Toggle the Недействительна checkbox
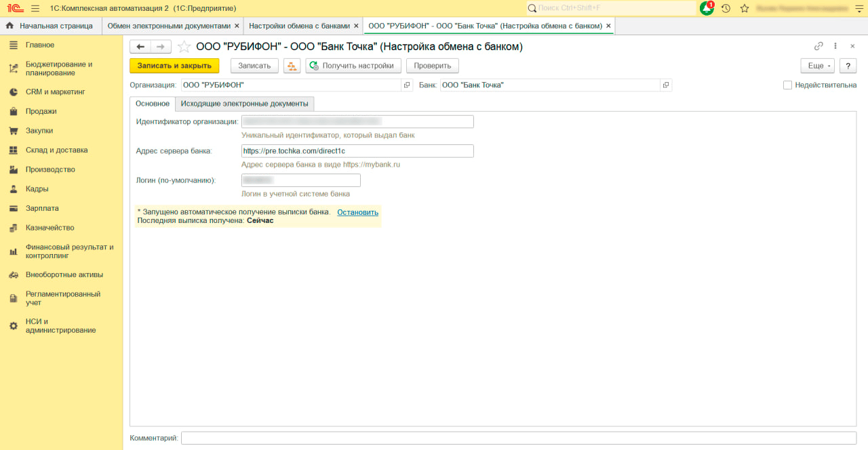This screenshot has height=450, width=868. [x=787, y=85]
